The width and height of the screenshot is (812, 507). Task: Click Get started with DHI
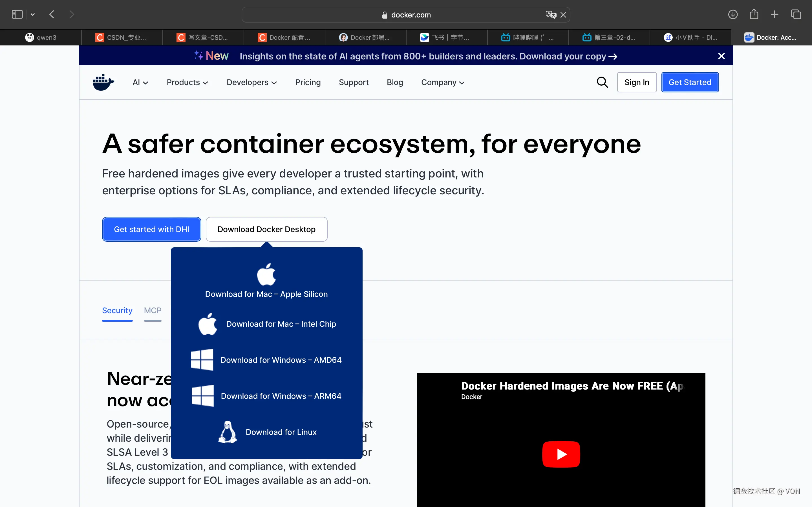point(151,229)
